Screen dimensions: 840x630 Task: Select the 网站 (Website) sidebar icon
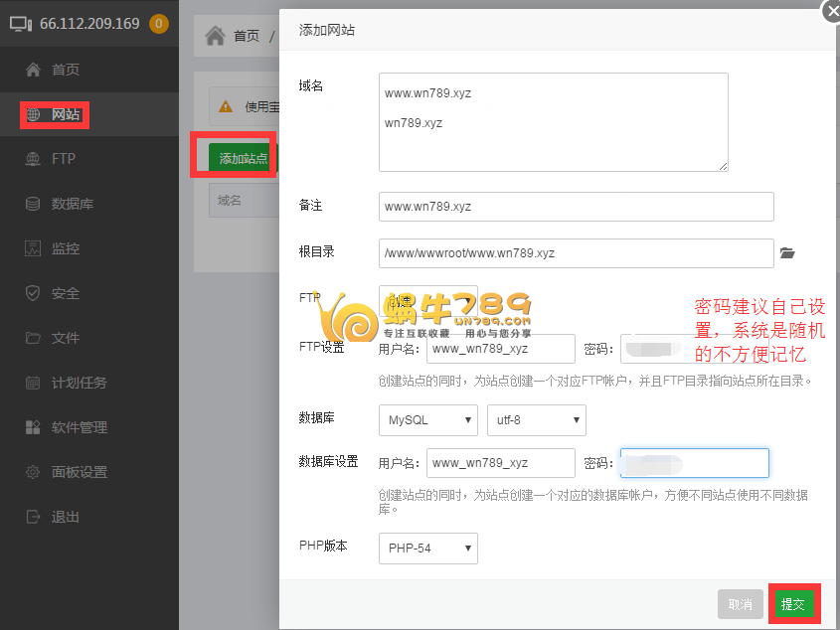55,114
